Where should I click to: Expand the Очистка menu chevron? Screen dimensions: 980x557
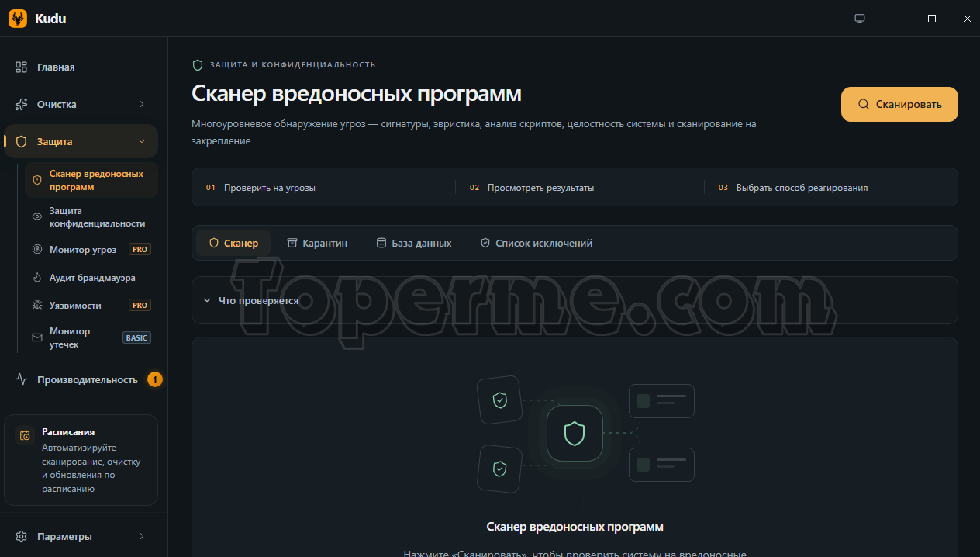(142, 104)
